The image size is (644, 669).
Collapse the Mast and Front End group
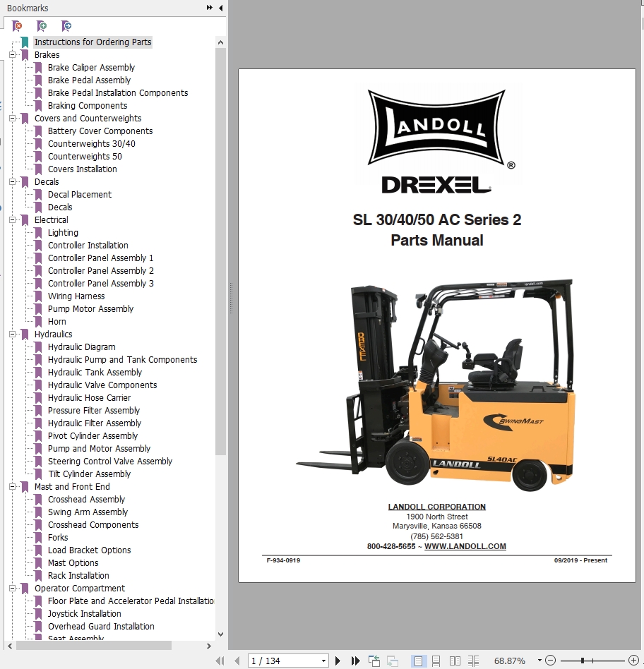point(13,486)
